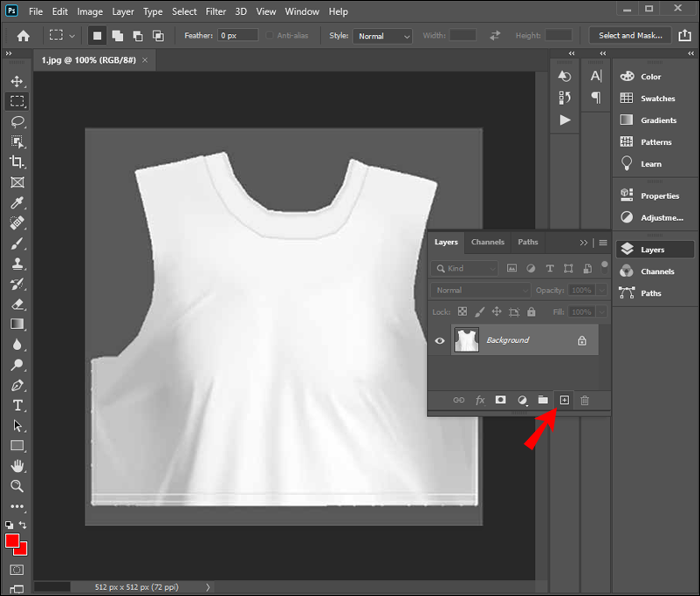Select the Move tool

click(17, 81)
